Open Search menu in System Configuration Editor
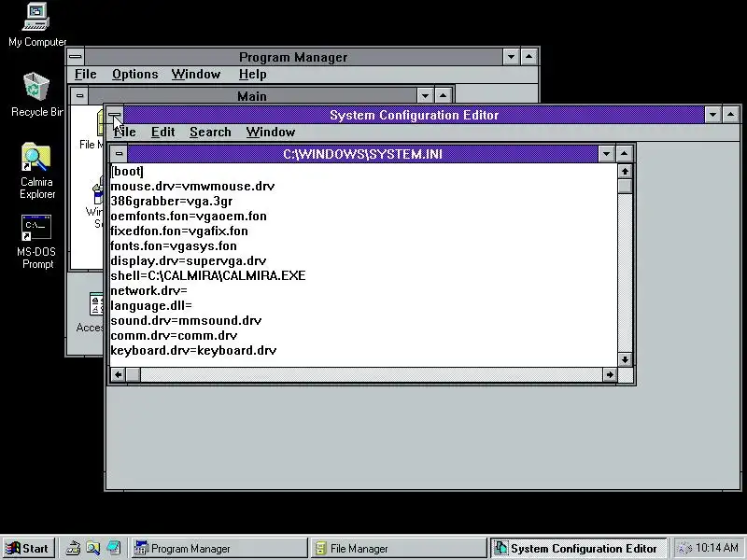747x560 pixels. (210, 132)
